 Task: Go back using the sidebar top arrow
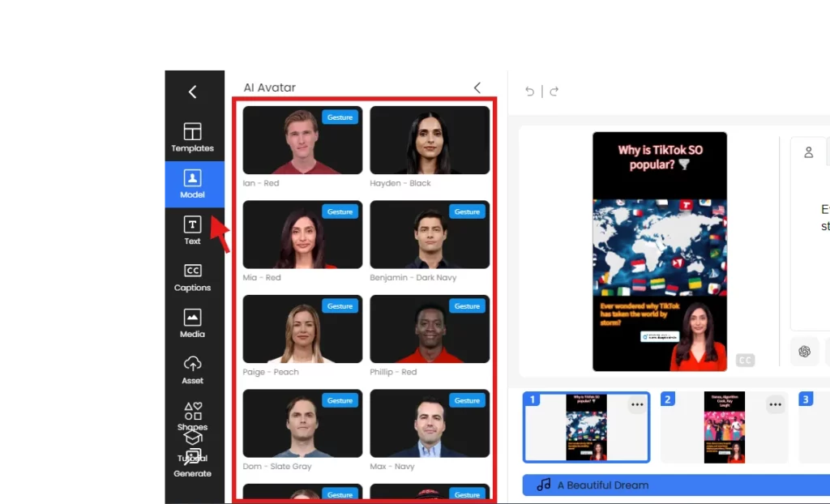(x=193, y=92)
